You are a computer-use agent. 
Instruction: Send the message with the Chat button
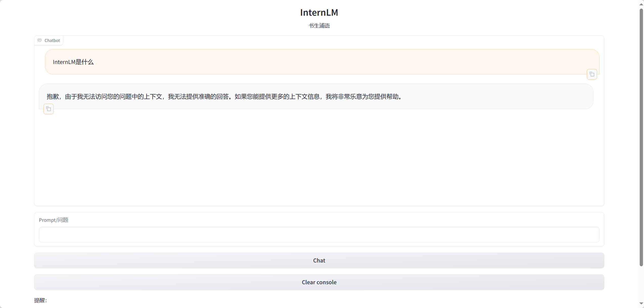(x=319, y=260)
